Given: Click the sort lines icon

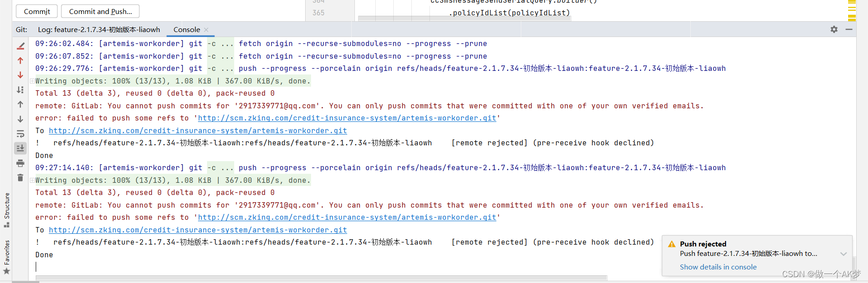Looking at the screenshot, I should click(20, 90).
